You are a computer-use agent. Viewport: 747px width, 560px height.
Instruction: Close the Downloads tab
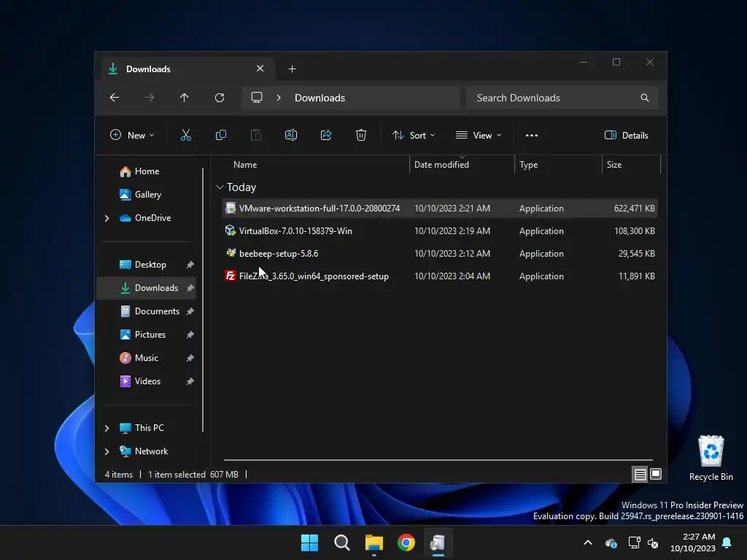coord(260,69)
